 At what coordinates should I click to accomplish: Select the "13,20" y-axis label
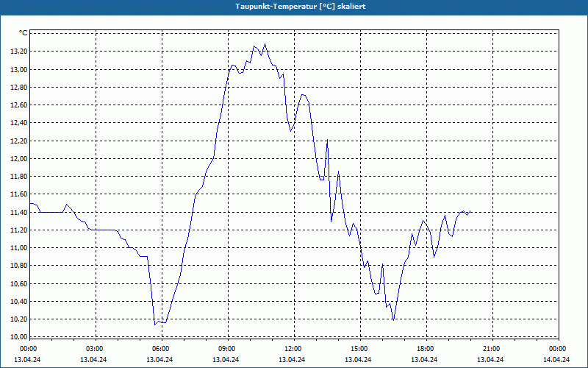[x=18, y=52]
